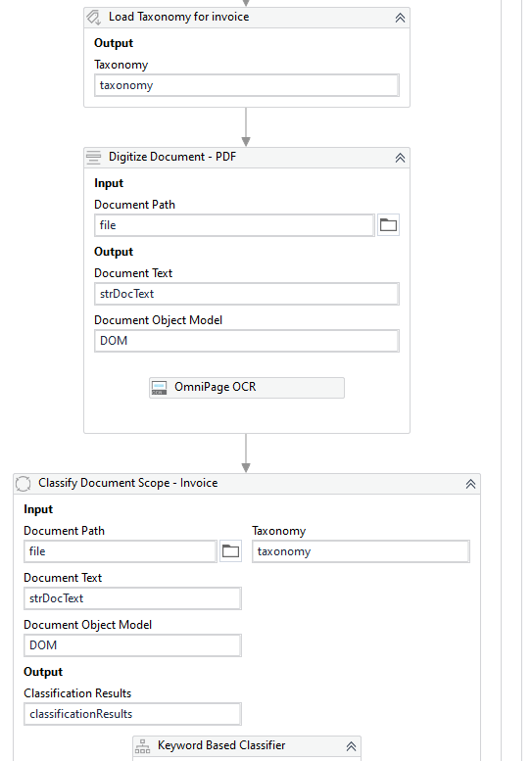532x761 pixels.
Task: Select the Keyword Based Classifier title
Action: pos(221,745)
